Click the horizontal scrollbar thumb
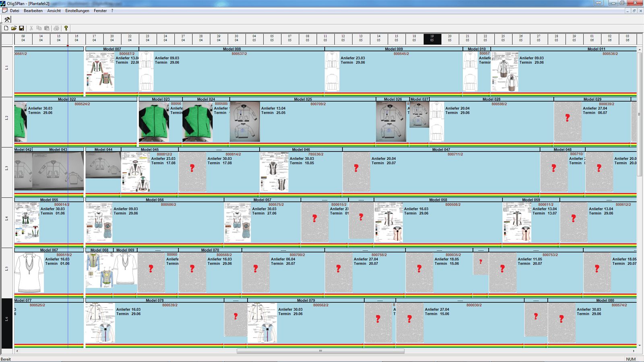 coord(320,351)
